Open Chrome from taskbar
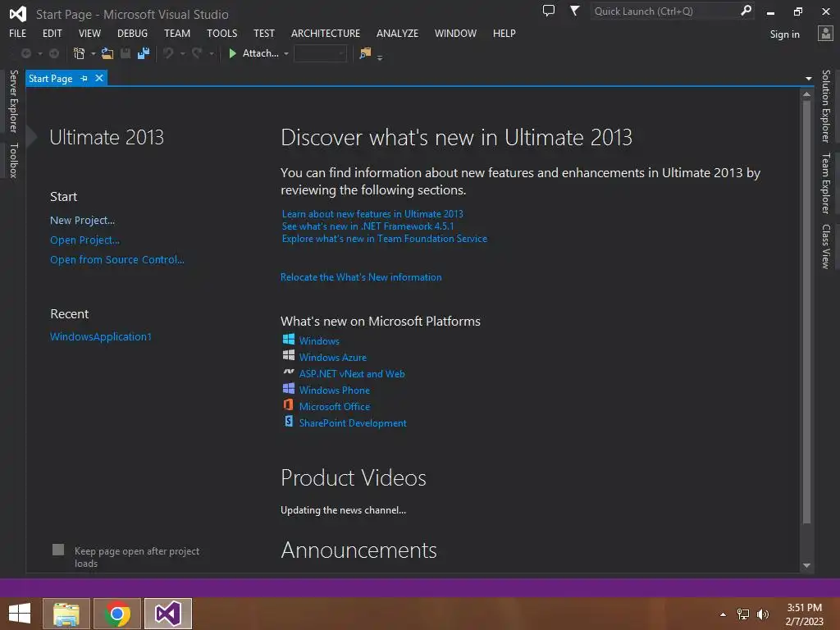 [117, 614]
